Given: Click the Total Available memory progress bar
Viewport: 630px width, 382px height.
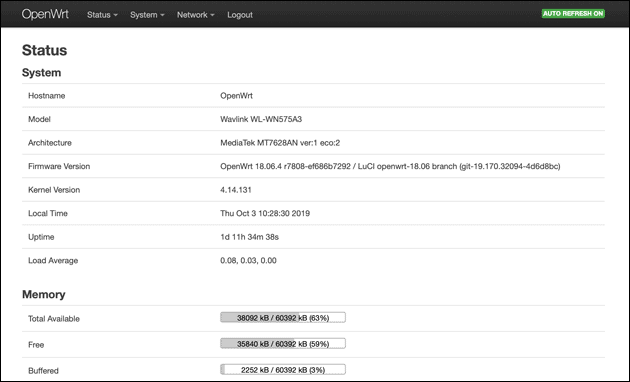Looking at the screenshot, I should click(283, 317).
